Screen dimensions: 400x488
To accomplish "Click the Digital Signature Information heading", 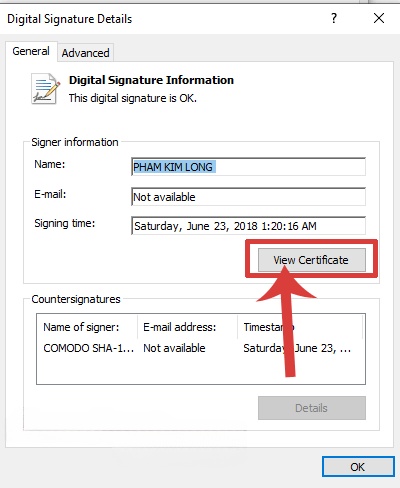I will [x=151, y=80].
